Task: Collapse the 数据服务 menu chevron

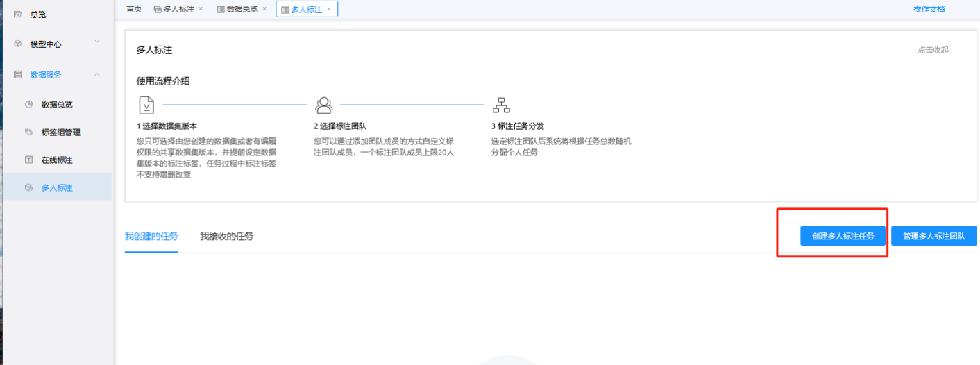Action: (x=97, y=74)
